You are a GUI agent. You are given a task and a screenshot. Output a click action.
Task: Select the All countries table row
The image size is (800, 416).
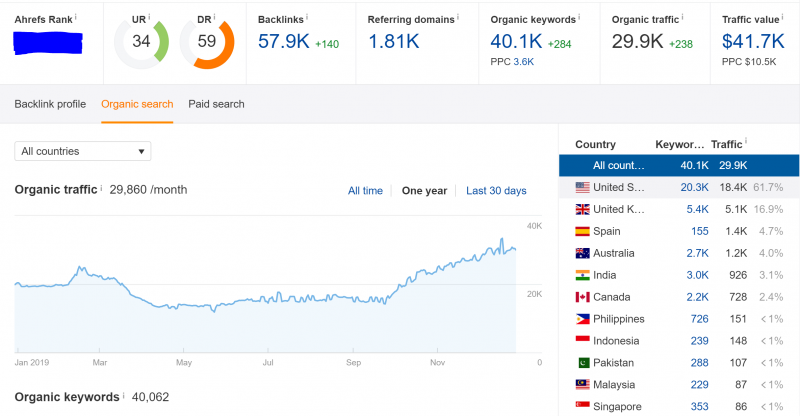679,165
